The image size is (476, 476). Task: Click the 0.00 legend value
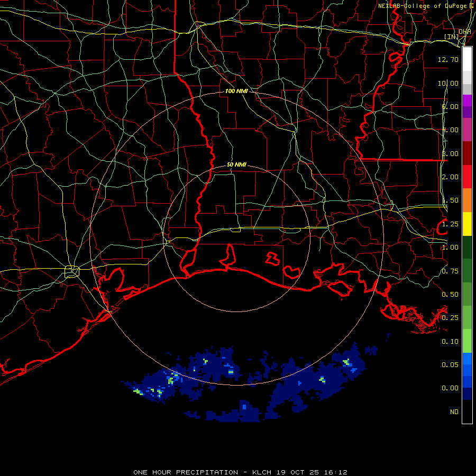450,388
